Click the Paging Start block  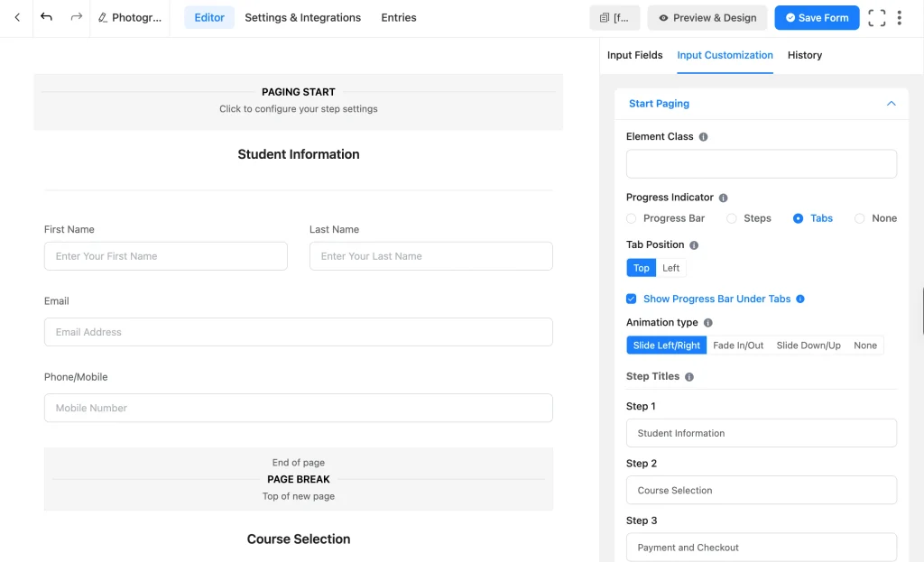[x=298, y=101]
